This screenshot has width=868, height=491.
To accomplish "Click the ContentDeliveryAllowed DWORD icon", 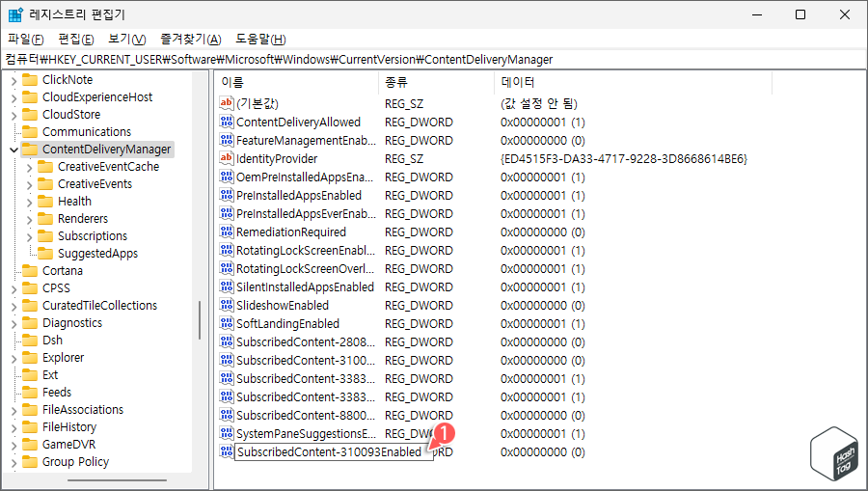I will pos(227,122).
